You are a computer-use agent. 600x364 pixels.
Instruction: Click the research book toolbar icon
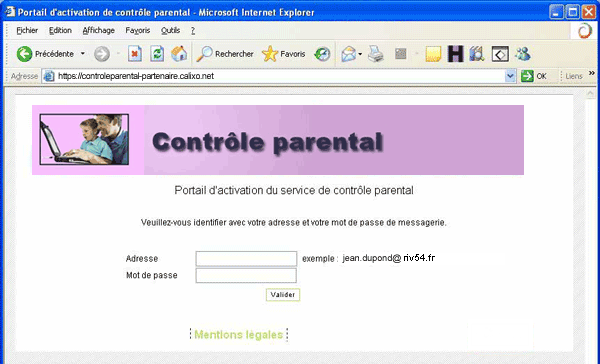pyautogui.click(x=477, y=54)
